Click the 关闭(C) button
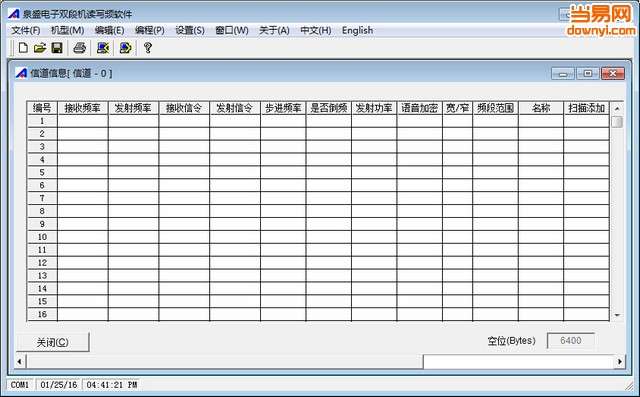 [x=53, y=342]
